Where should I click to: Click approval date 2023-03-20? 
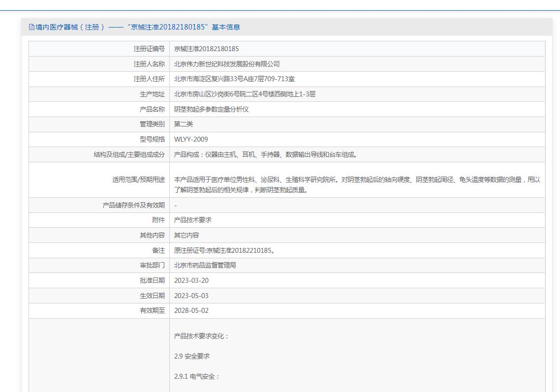[191, 281]
